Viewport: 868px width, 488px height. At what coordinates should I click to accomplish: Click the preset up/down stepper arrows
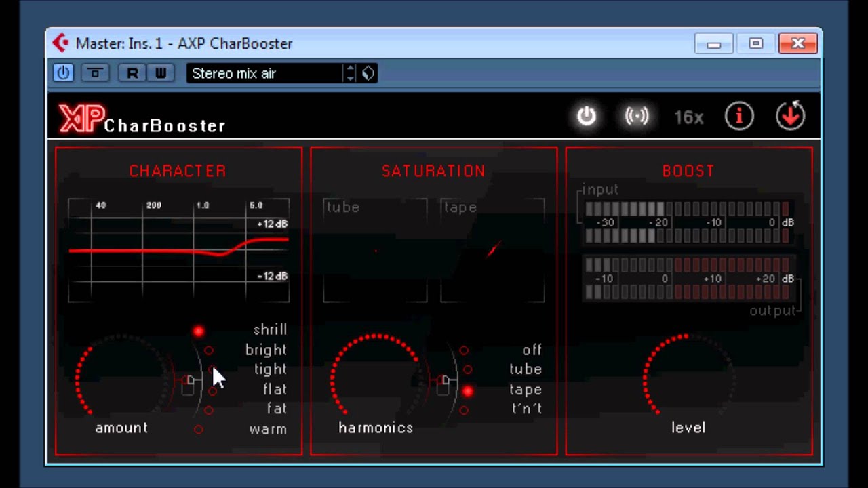click(x=350, y=73)
